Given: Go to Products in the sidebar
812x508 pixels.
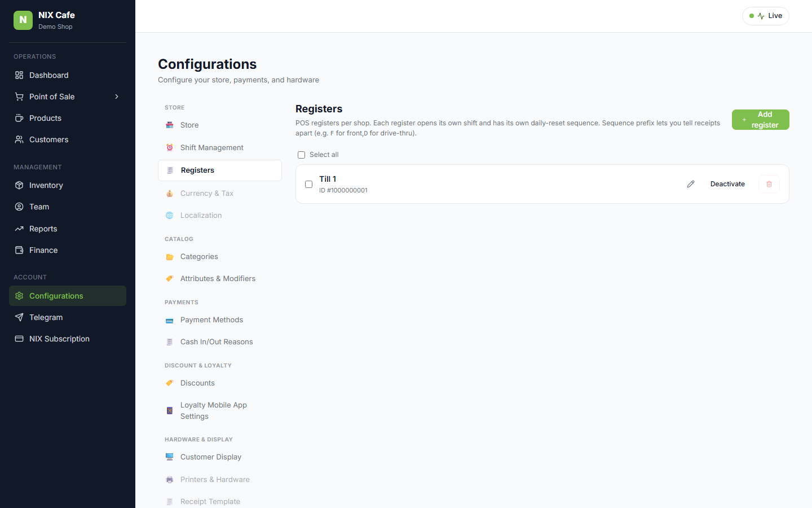Looking at the screenshot, I should [x=68, y=118].
